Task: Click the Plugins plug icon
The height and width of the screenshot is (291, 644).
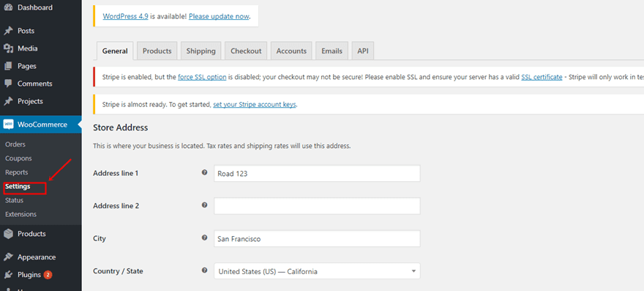Action: point(8,275)
